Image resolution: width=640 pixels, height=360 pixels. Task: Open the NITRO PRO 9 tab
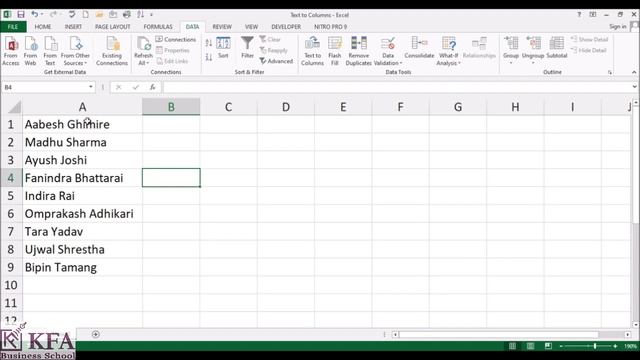(x=331, y=27)
